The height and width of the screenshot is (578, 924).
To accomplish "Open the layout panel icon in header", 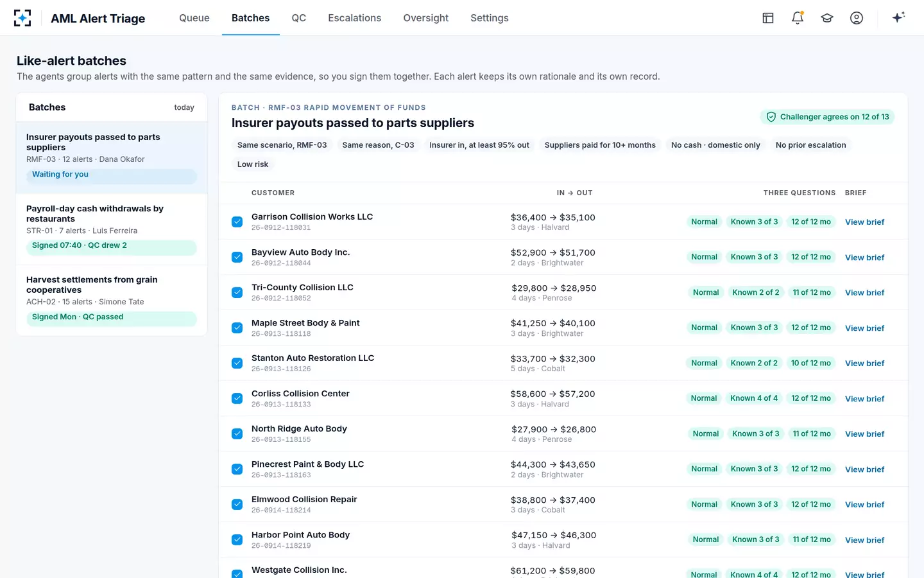I will (x=768, y=18).
